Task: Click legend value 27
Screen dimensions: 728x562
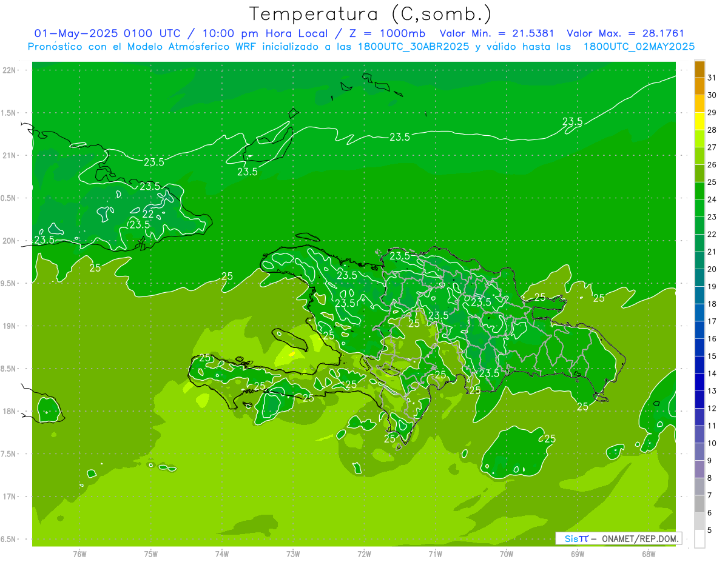Action: [x=712, y=147]
